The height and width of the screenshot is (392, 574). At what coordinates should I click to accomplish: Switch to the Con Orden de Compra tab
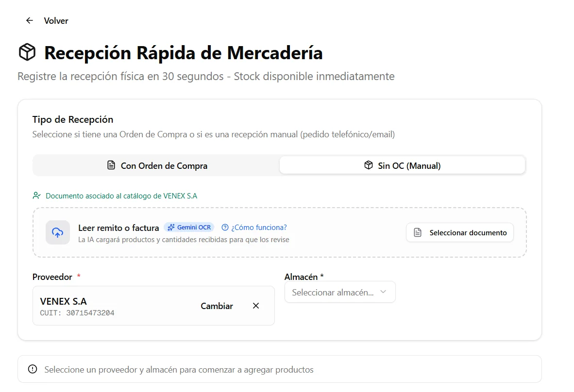157,165
